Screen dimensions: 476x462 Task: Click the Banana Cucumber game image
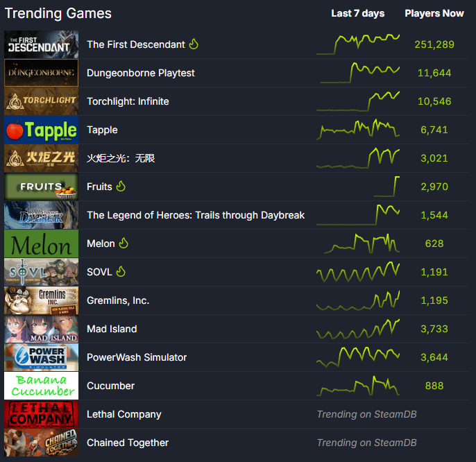tap(42, 386)
